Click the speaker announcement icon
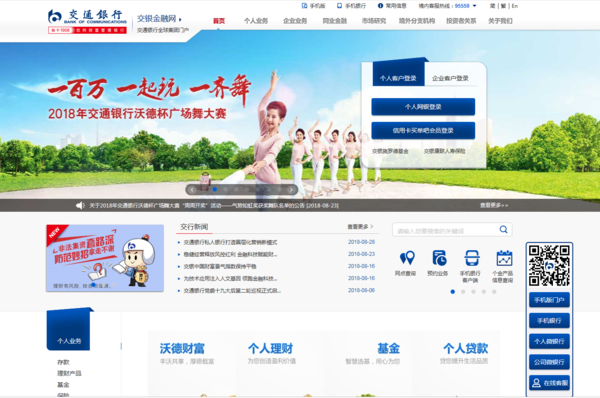 80,206
